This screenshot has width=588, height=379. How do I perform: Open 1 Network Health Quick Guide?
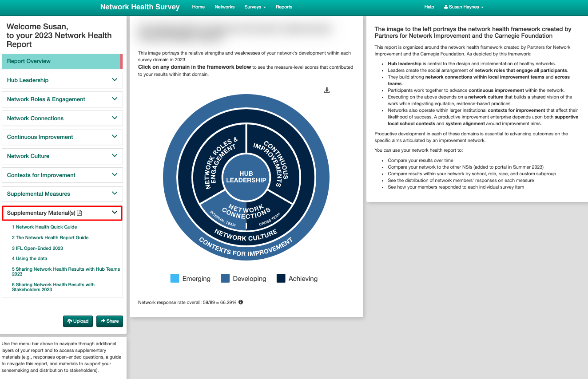click(44, 227)
